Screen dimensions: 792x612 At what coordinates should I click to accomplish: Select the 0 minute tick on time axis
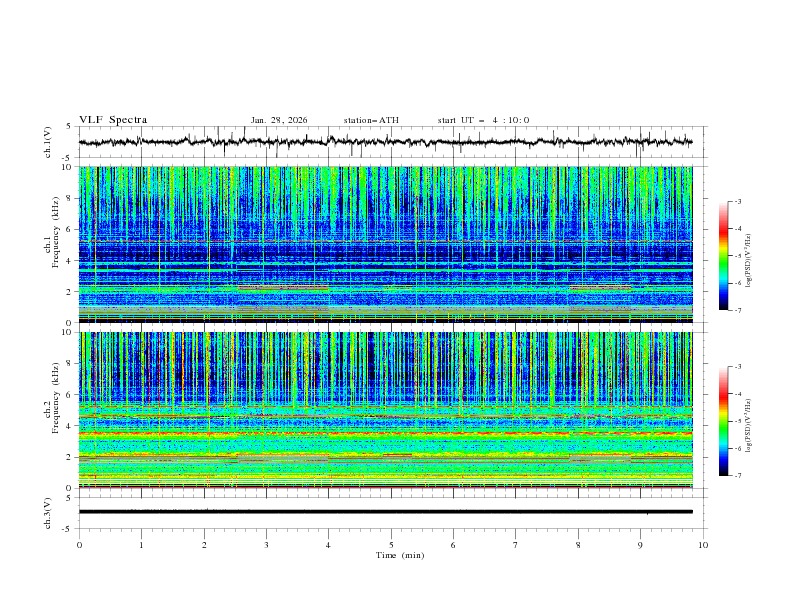click(x=79, y=544)
